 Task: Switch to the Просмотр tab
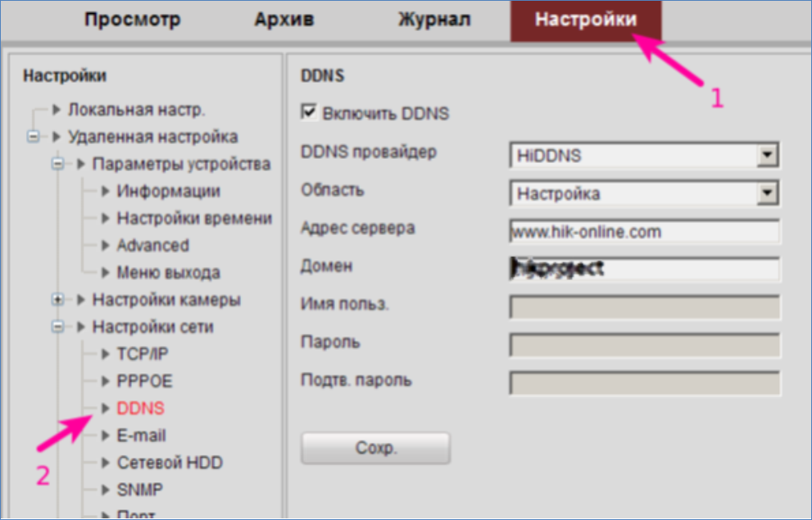click(132, 20)
